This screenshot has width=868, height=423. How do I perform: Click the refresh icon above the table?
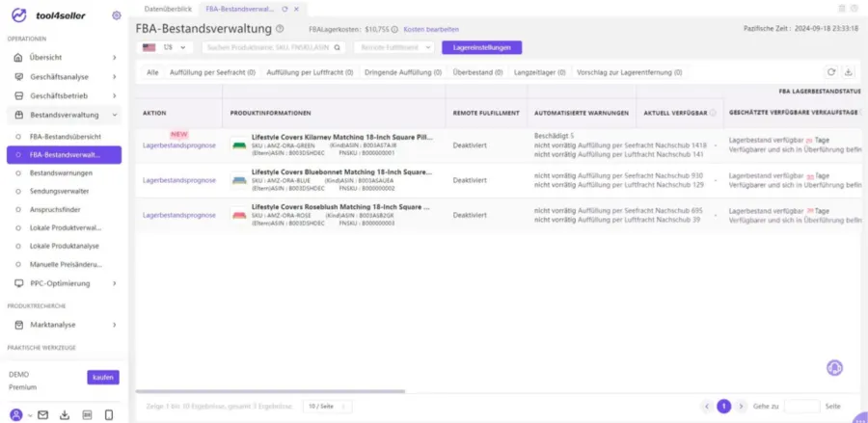point(831,72)
